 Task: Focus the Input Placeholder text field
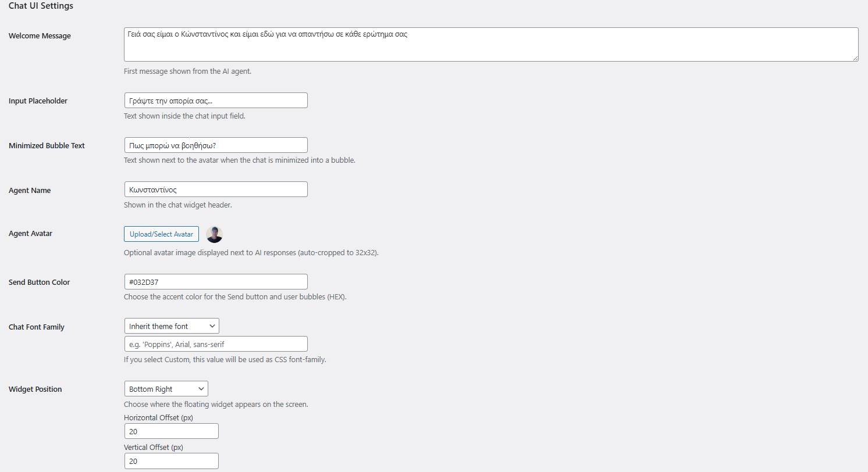(216, 101)
